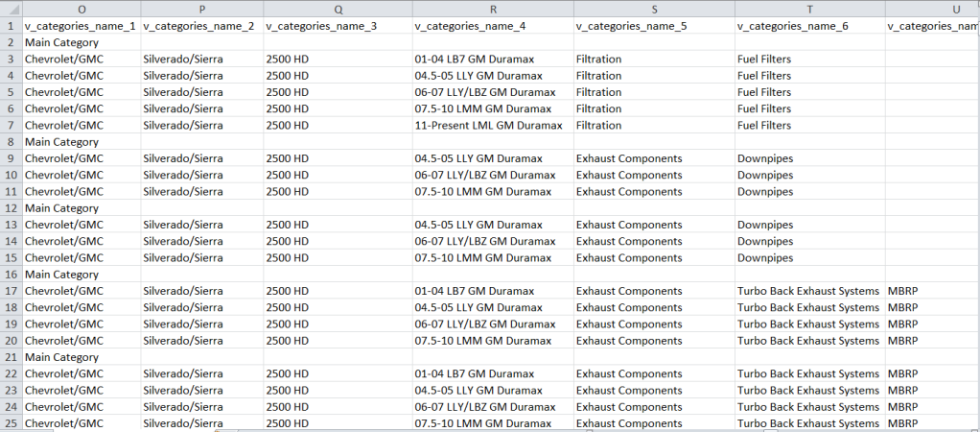Click Filtration cell in row 3
Image resolution: width=980 pixels, height=432 pixels.
(x=654, y=60)
